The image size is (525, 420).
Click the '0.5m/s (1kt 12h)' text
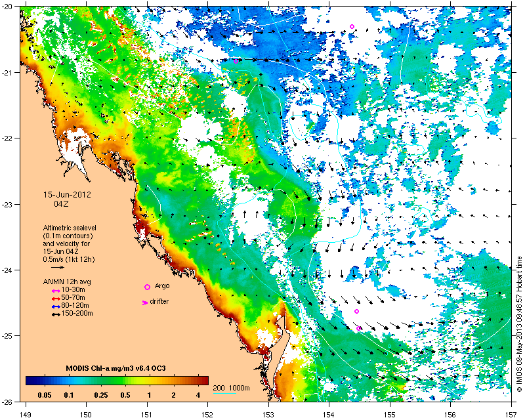[x=69, y=259]
